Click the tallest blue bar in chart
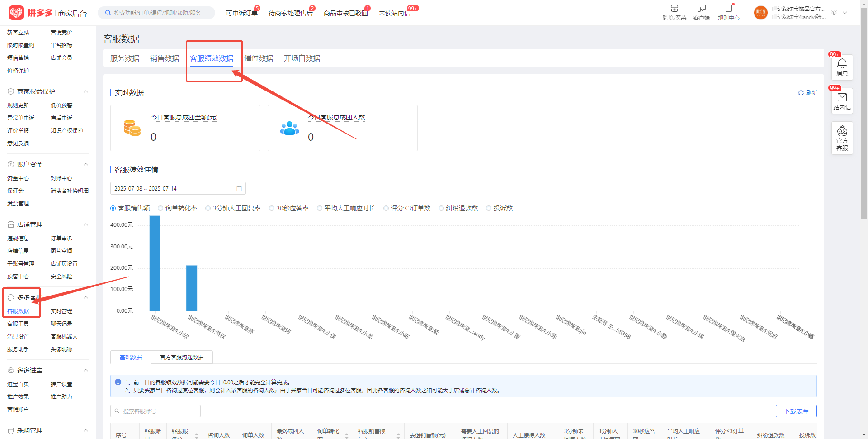Viewport: 868px width, 439px height. tap(155, 263)
